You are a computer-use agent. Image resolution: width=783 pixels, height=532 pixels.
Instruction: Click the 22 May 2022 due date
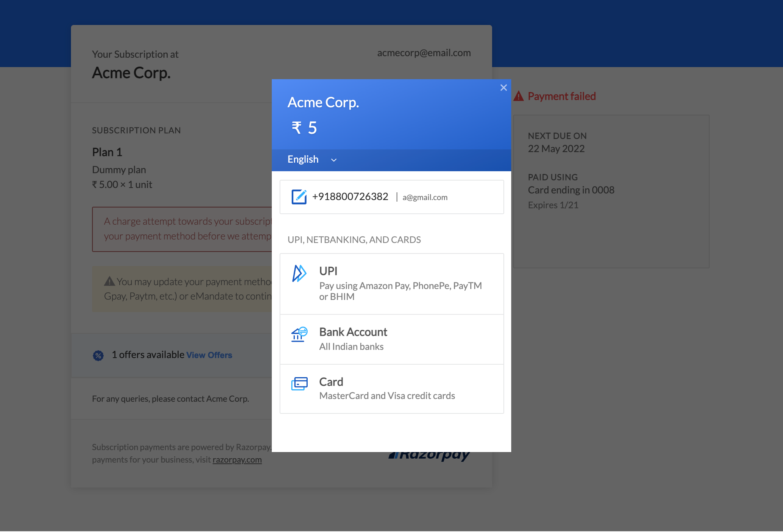click(556, 149)
